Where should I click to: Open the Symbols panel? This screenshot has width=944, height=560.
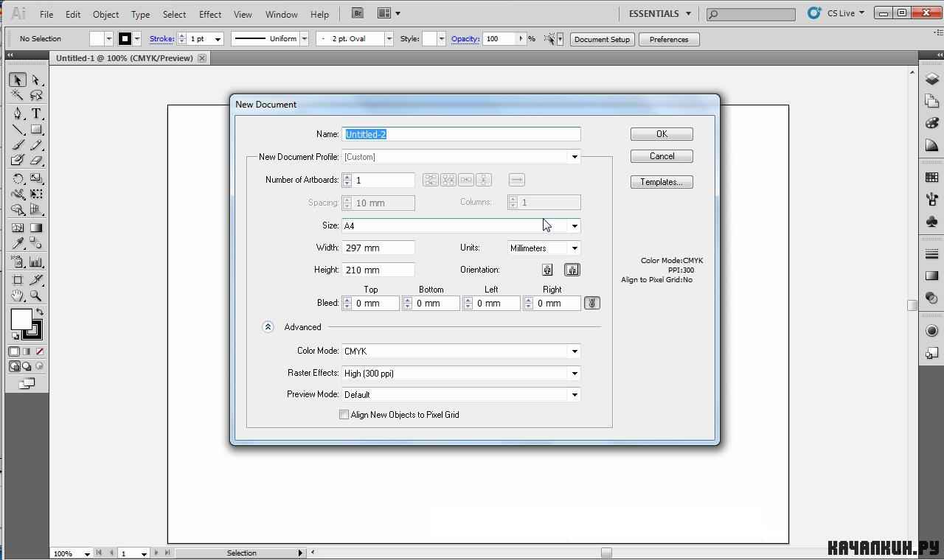pos(931,221)
